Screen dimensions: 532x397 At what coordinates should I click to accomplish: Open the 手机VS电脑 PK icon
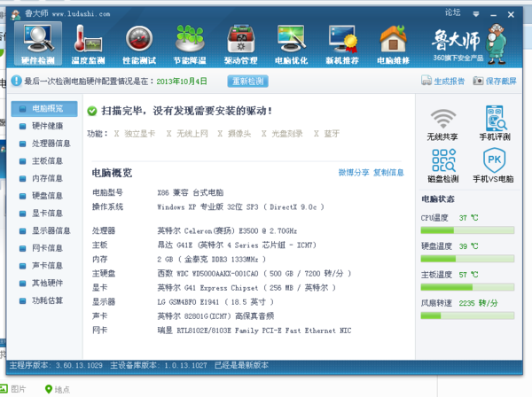pyautogui.click(x=494, y=165)
